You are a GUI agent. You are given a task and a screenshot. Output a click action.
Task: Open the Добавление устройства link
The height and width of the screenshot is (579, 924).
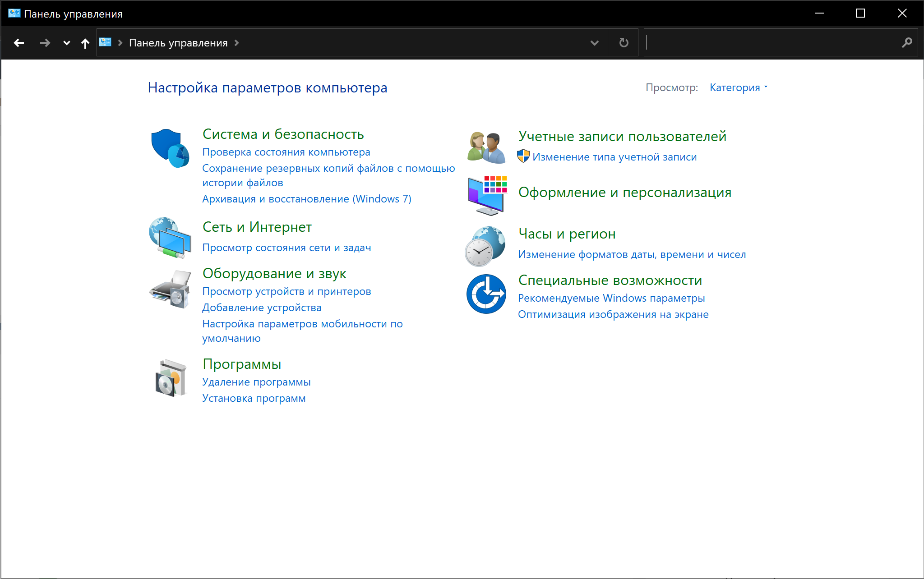[262, 308]
